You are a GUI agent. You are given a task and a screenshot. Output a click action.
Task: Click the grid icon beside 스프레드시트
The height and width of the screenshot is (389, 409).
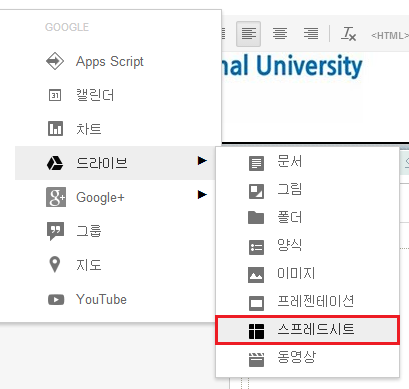tap(256, 331)
